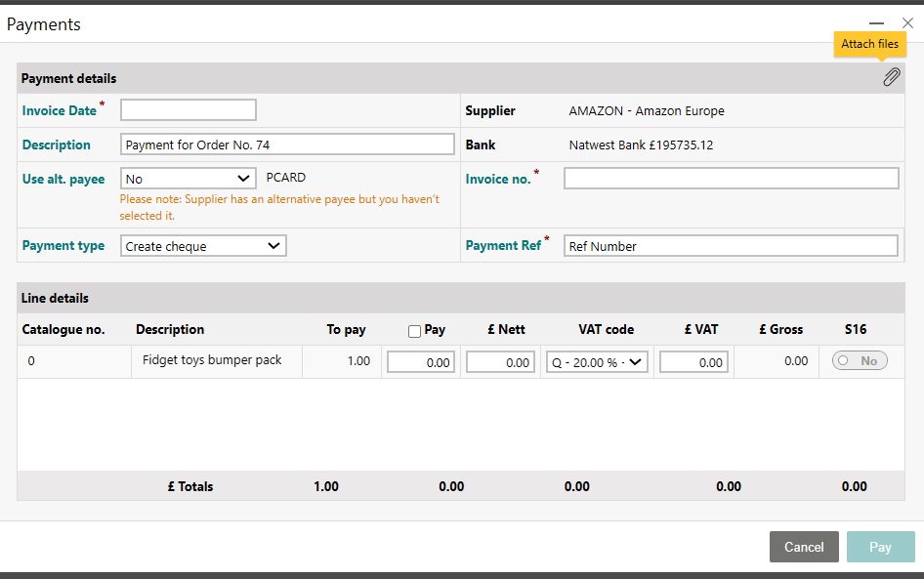Click the Supplier label

(x=489, y=110)
